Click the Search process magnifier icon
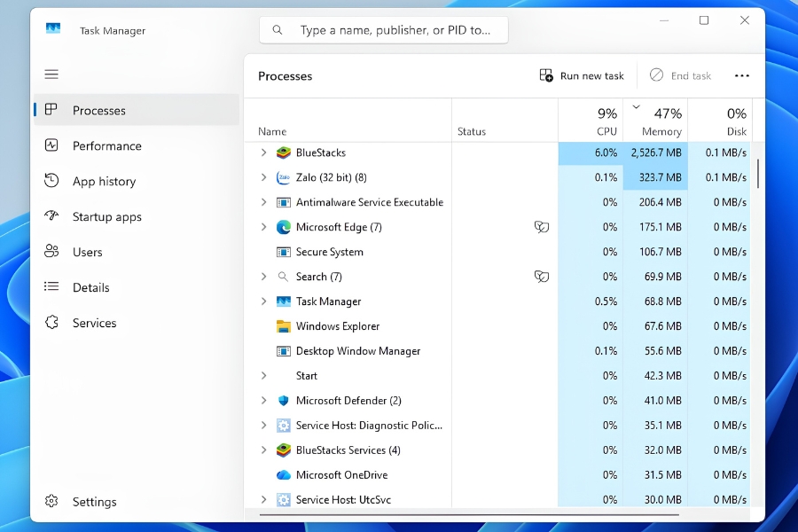The width and height of the screenshot is (798, 532). point(283,277)
